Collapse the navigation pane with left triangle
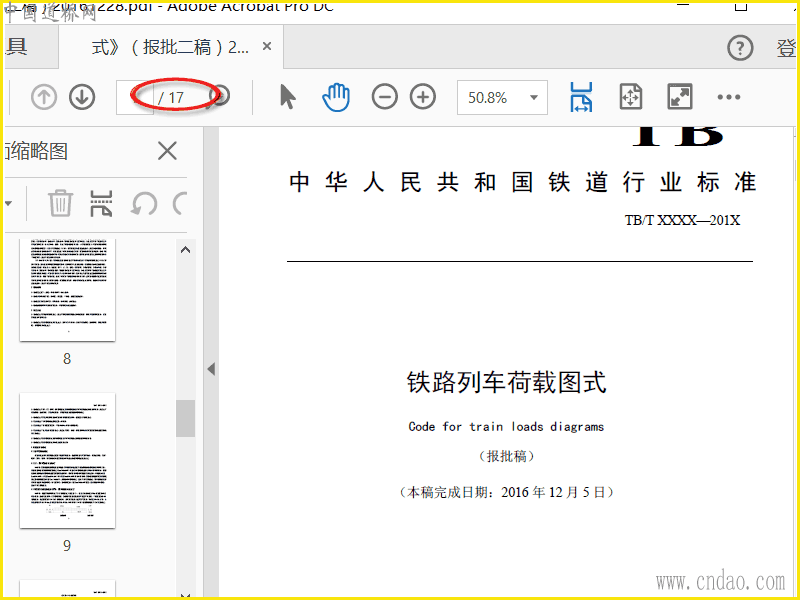Viewport: 800px width, 600px height. pos(211,369)
